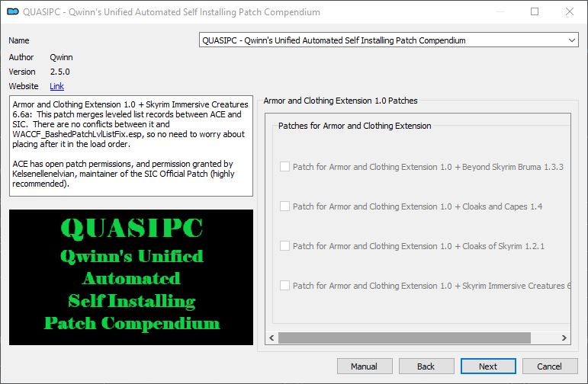Maximize the installer window
The width and height of the screenshot is (588, 384).
[x=535, y=11]
